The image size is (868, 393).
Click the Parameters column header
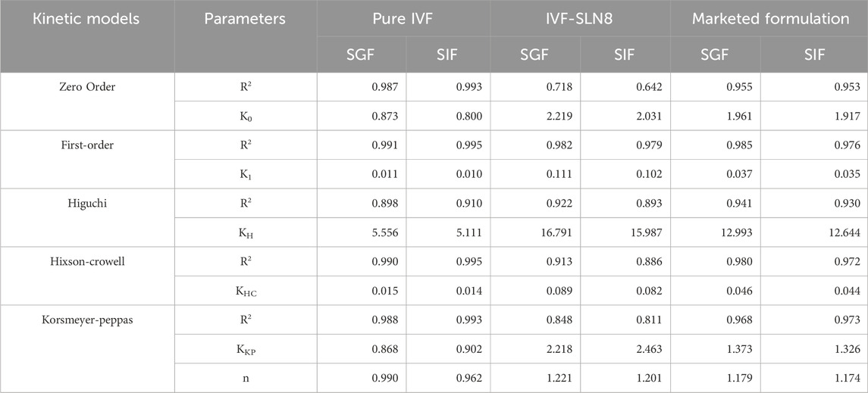click(245, 19)
